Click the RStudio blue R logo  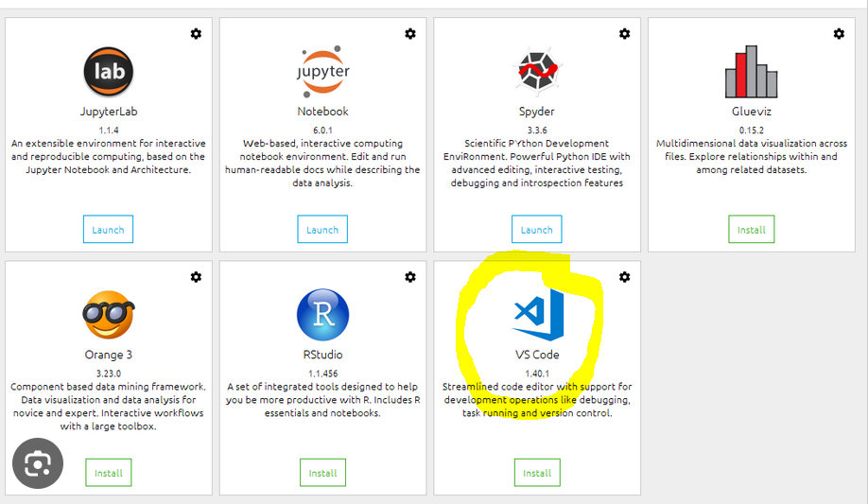tap(322, 315)
